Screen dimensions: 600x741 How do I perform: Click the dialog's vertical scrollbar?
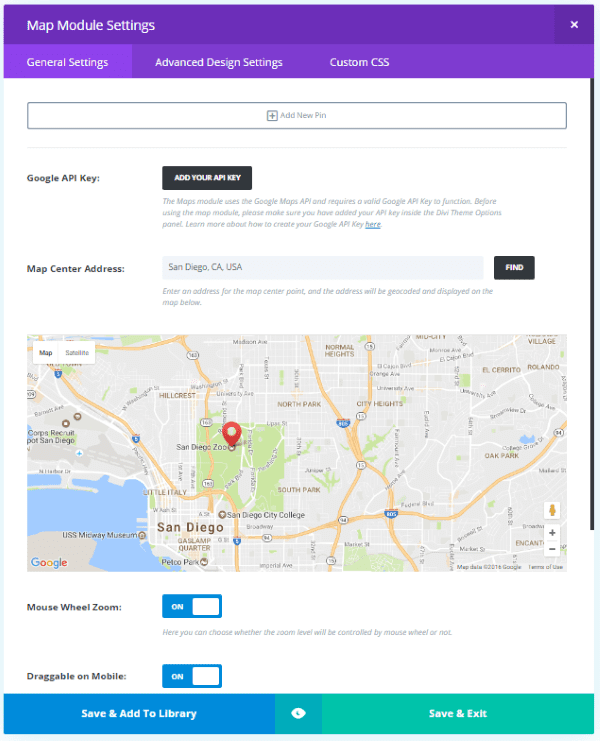pyautogui.click(x=592, y=304)
